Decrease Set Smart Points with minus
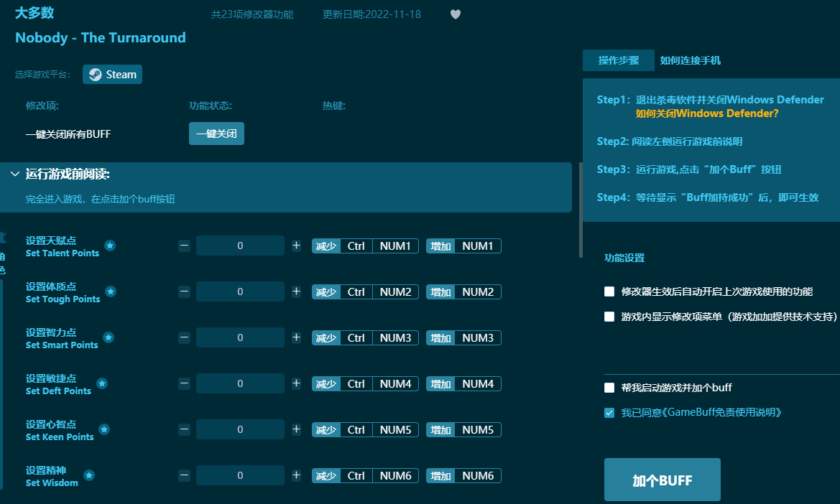This screenshot has height=504, width=840. (x=184, y=337)
